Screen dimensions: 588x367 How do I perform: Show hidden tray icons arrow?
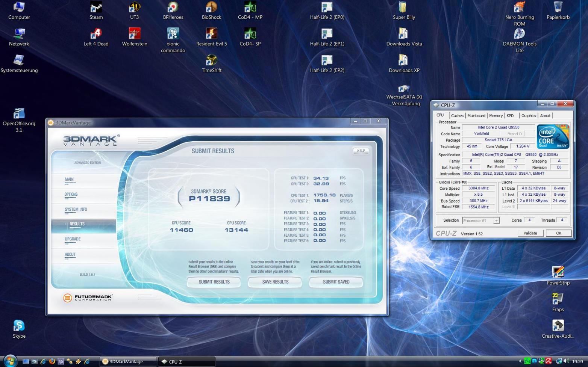pos(520,361)
